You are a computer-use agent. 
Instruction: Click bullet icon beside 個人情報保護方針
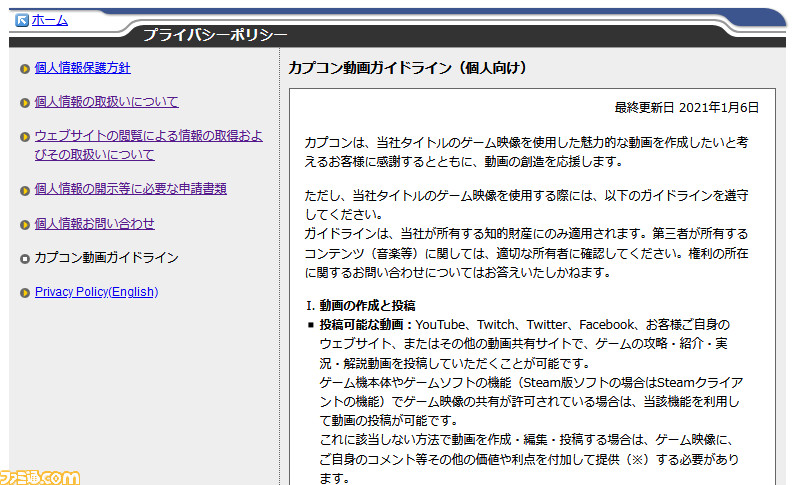pos(24,69)
